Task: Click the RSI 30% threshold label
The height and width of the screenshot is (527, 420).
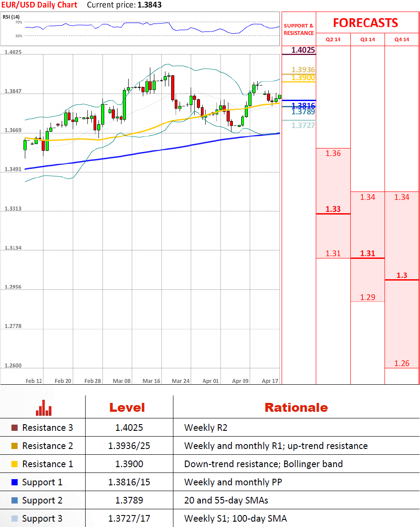Action: (x=19, y=35)
